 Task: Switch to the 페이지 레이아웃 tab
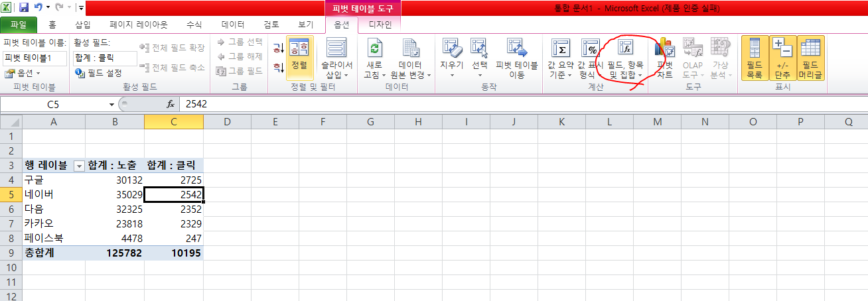139,25
